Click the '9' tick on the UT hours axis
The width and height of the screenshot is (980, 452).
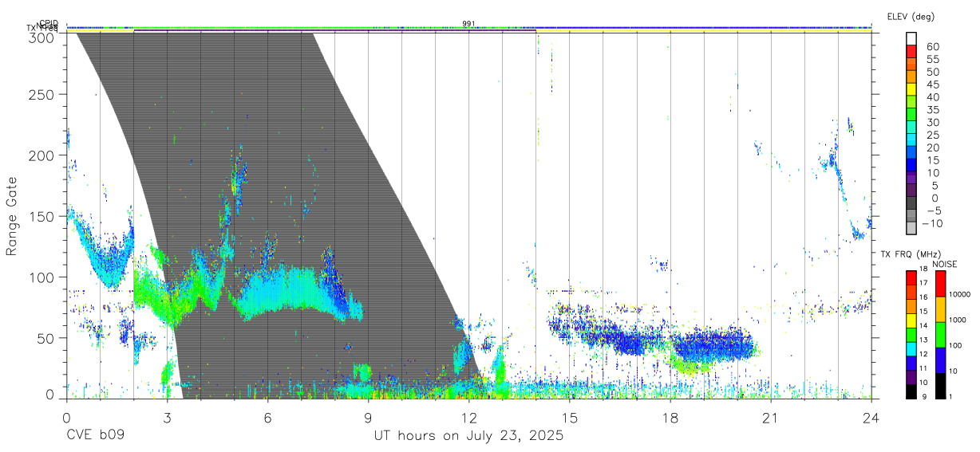point(368,417)
